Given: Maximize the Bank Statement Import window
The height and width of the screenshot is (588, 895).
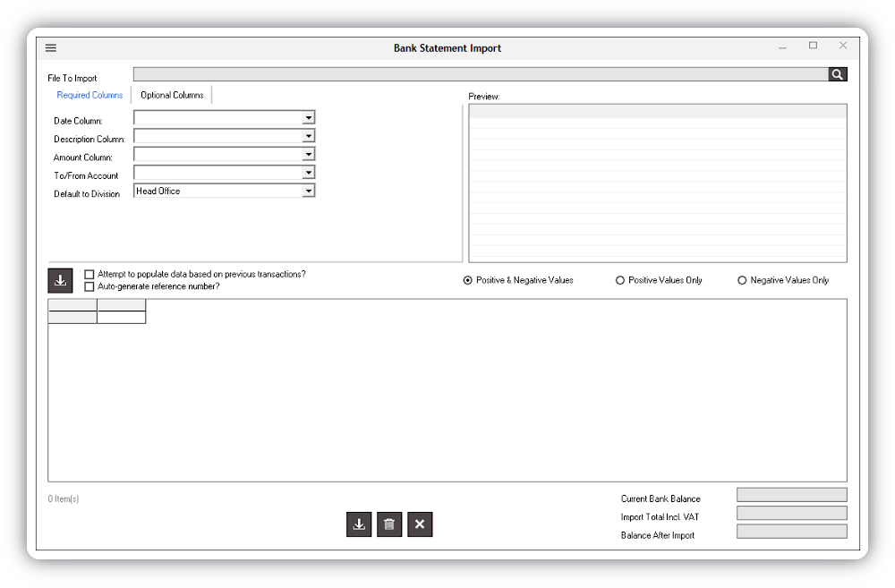Looking at the screenshot, I should (x=813, y=46).
